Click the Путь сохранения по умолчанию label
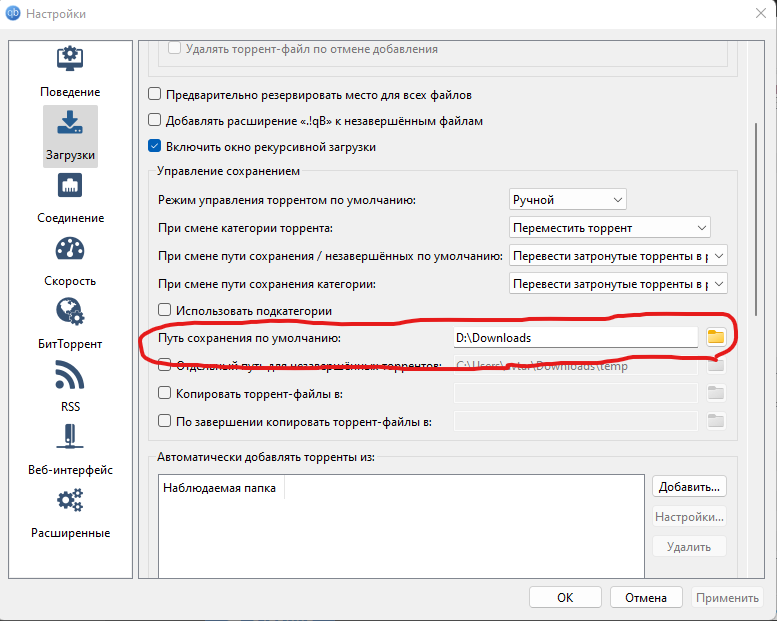The image size is (777, 621). click(x=249, y=338)
